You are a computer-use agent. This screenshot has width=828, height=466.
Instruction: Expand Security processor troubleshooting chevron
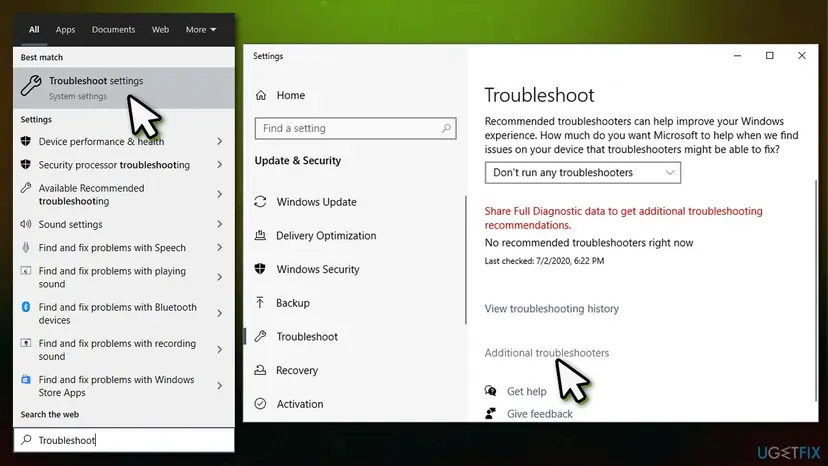pos(220,164)
